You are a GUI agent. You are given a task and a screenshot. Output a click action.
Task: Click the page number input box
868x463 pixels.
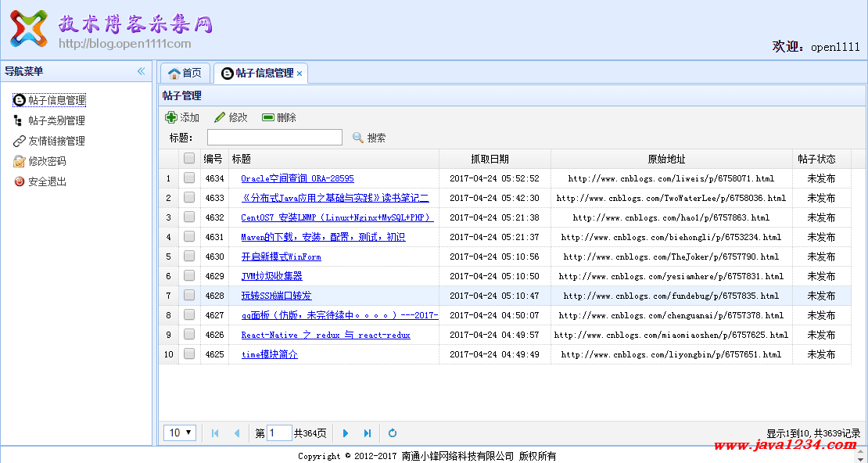click(279, 433)
